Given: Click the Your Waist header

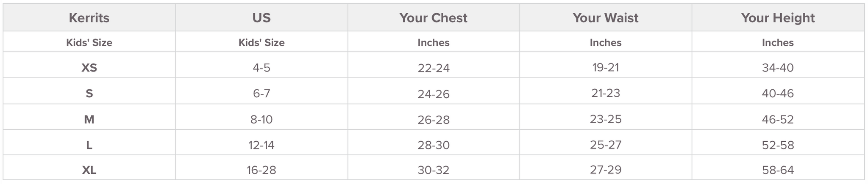Looking at the screenshot, I should click(x=605, y=18).
